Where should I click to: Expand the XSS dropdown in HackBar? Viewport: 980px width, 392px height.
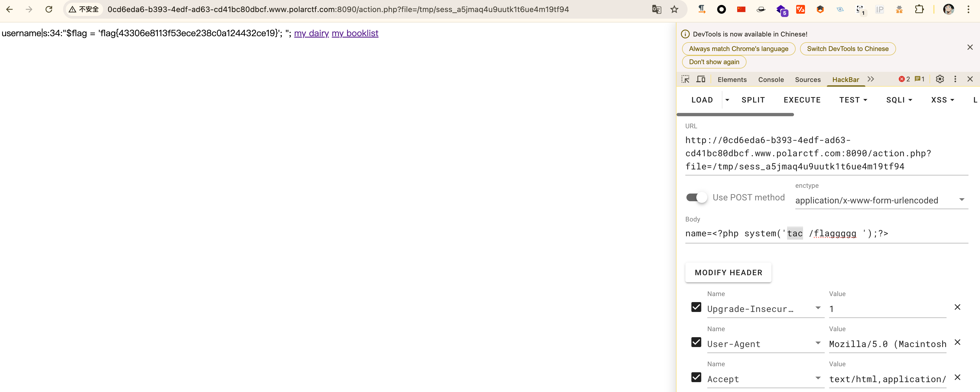942,100
